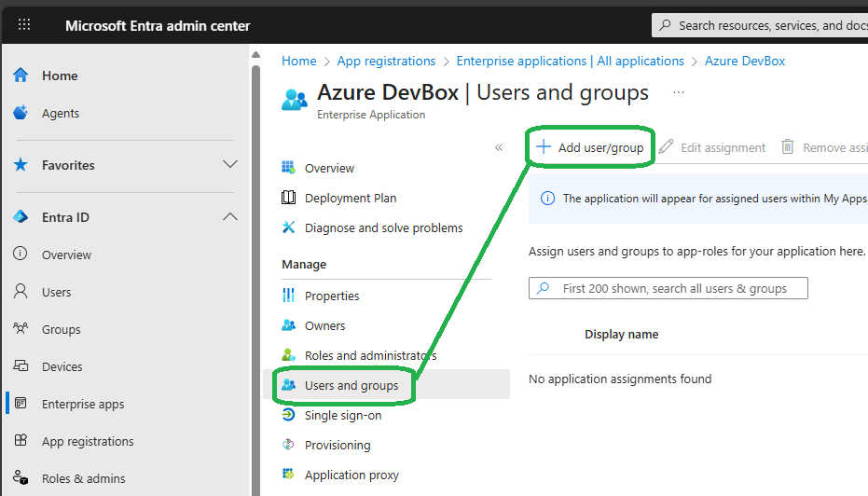Focus the top resource search bar
868x496 pixels.
765,25
